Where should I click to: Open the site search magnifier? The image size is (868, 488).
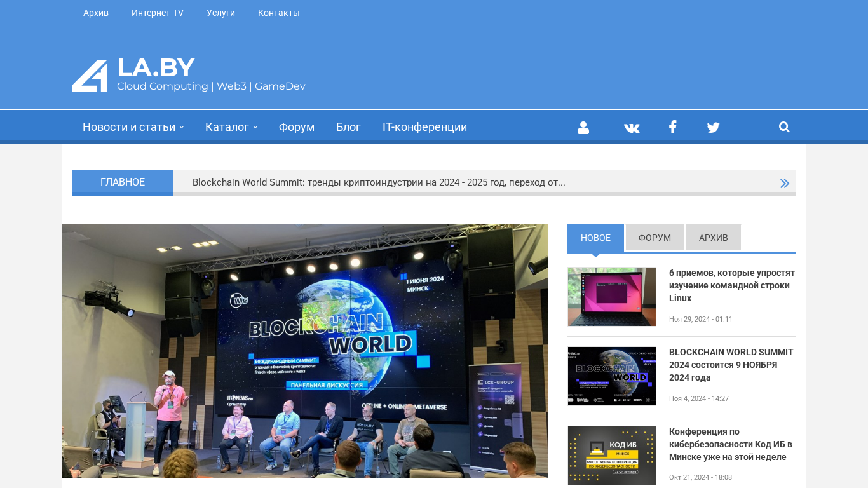[x=784, y=127]
